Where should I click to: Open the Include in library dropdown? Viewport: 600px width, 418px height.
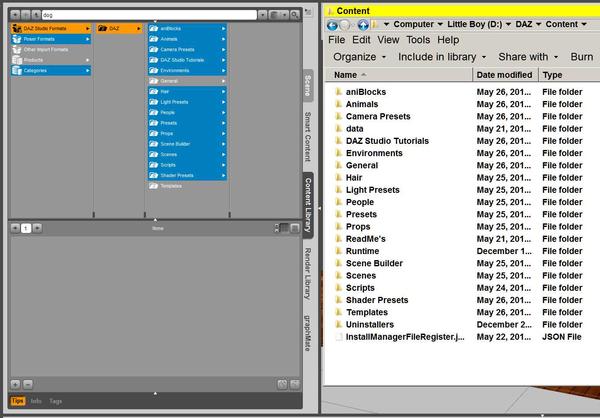coord(442,57)
